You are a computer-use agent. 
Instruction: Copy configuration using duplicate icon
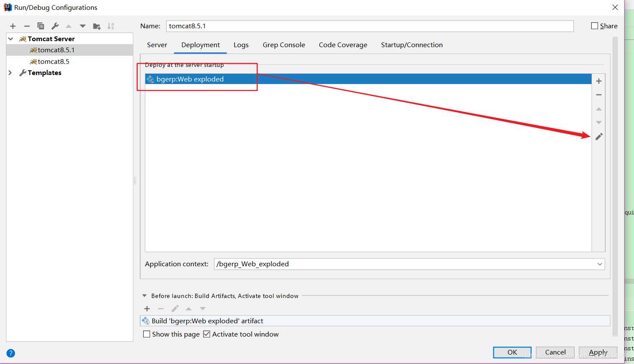(41, 26)
